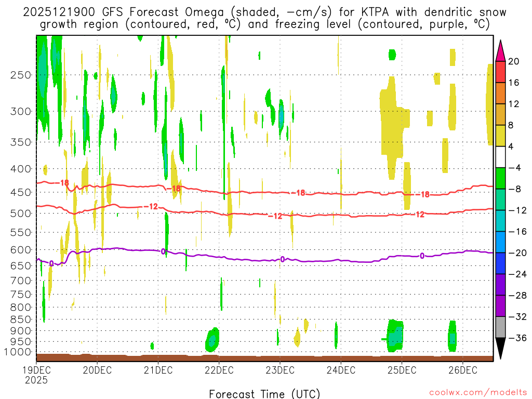This screenshot has height=399, width=532.
Task: Click the 600 pressure level label
Action: pos(21,250)
